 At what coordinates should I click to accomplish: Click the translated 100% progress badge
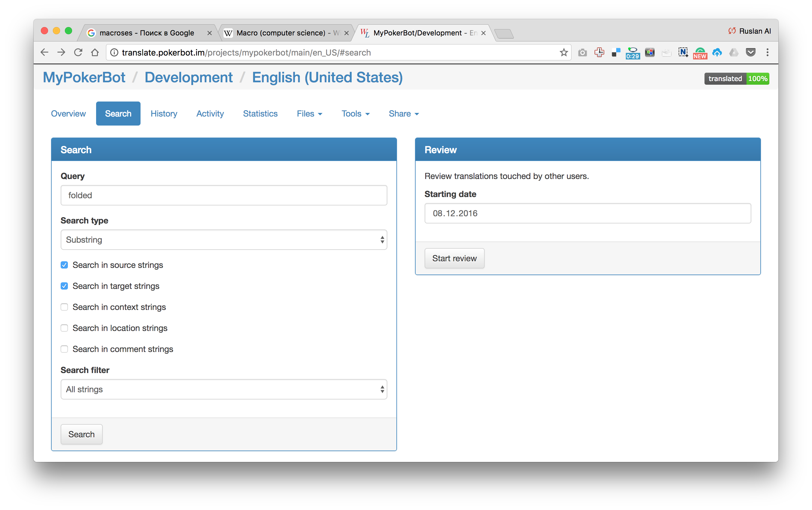coord(736,79)
